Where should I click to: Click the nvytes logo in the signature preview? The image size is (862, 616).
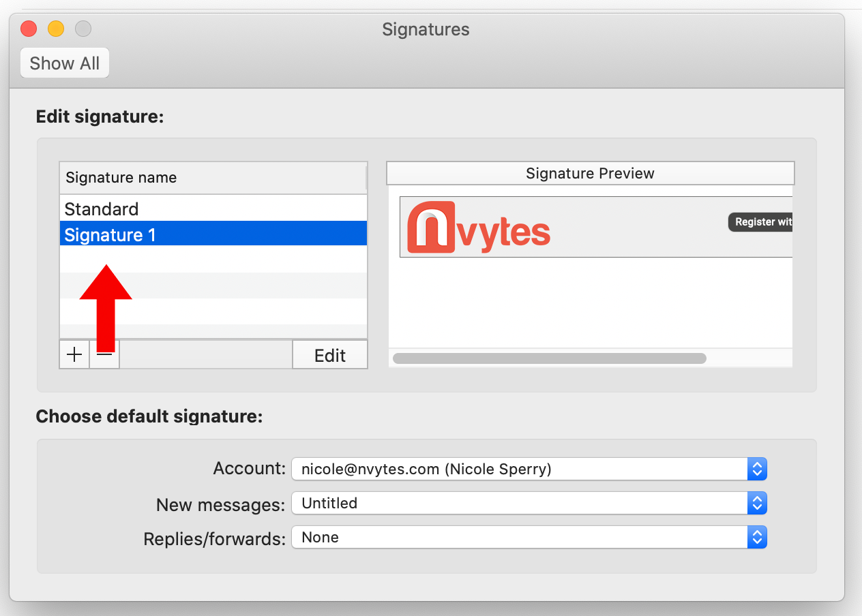(479, 227)
